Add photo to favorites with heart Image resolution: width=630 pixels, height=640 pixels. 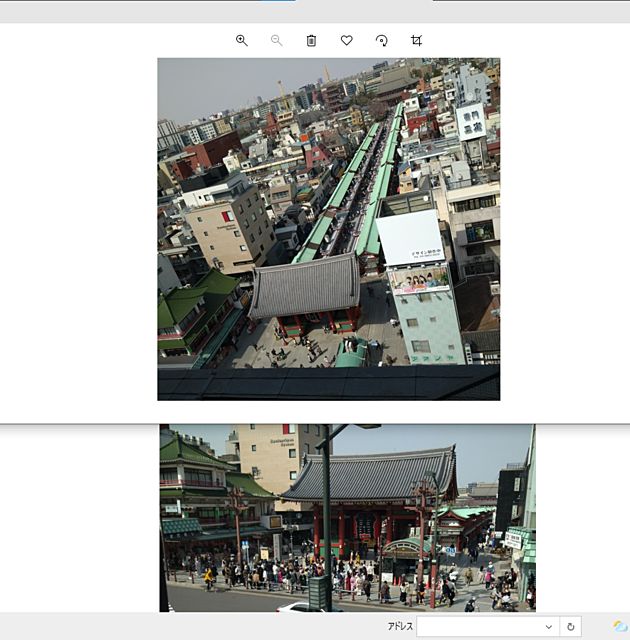(x=346, y=40)
